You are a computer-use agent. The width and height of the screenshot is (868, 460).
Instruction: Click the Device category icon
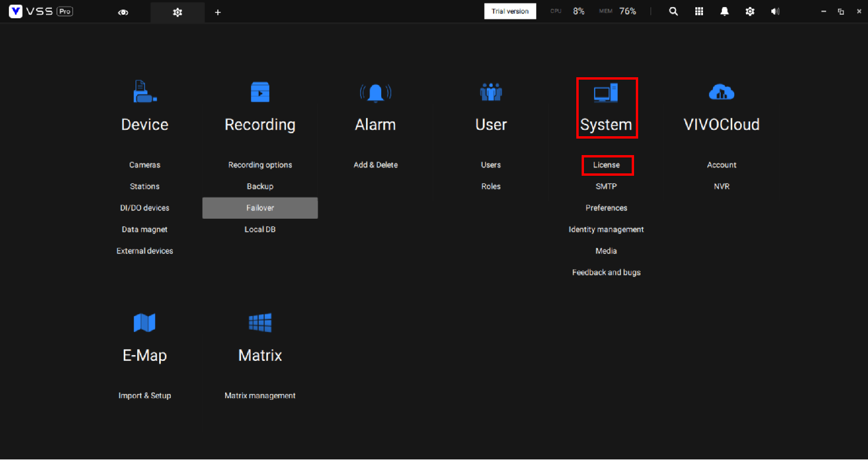click(144, 91)
